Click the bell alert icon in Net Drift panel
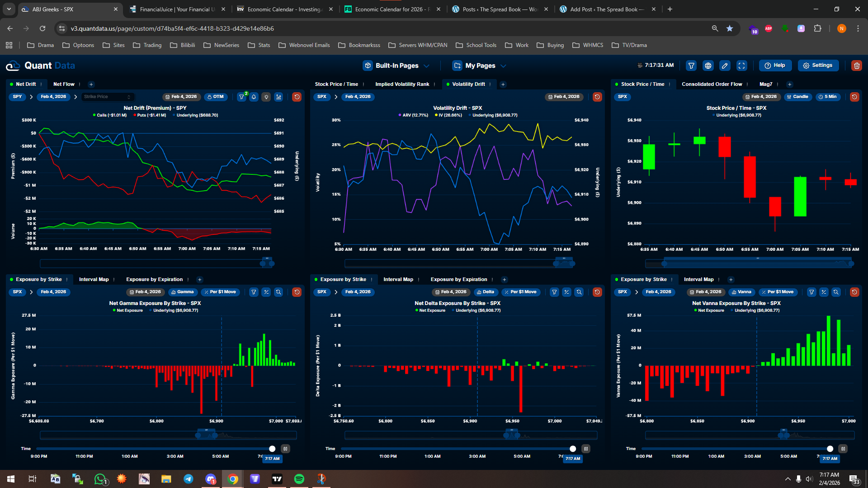Viewport: 868px width, 488px height. [x=254, y=97]
